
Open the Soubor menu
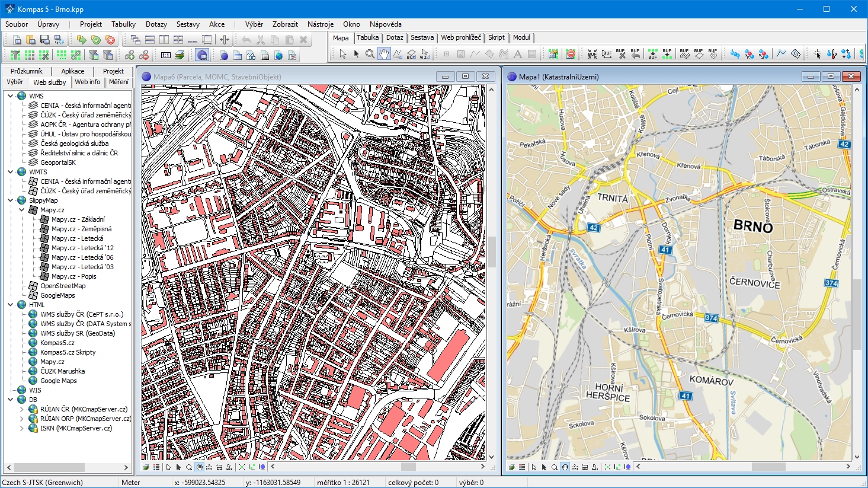[x=17, y=24]
